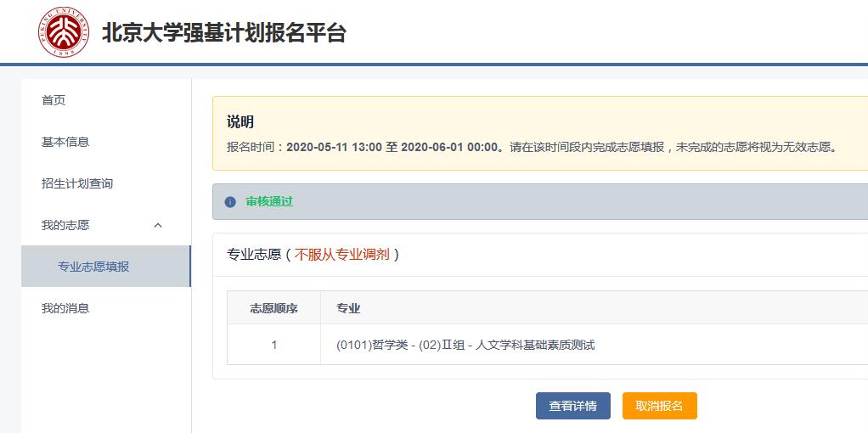Open the 首页 sidebar item
The width and height of the screenshot is (868, 433).
tap(54, 100)
